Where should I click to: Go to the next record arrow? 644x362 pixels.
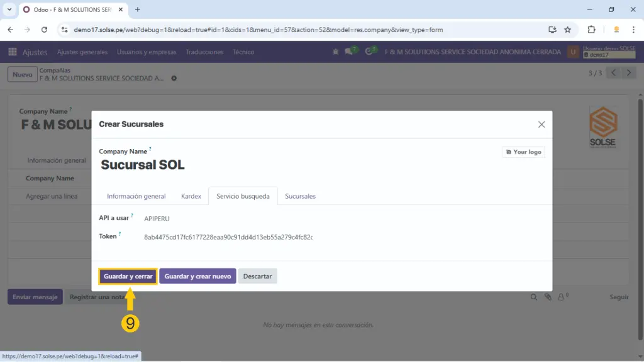pyautogui.click(x=628, y=73)
